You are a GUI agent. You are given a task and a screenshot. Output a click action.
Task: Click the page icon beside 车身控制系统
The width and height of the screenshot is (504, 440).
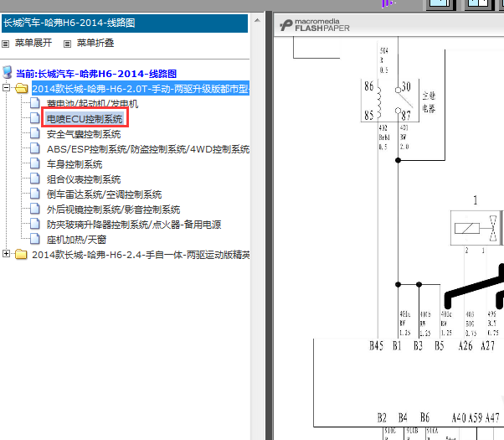tap(34, 163)
